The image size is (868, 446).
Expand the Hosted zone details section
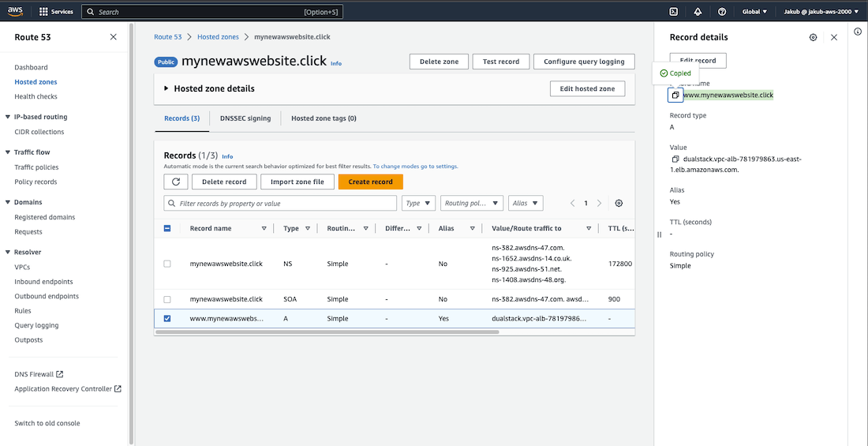166,88
